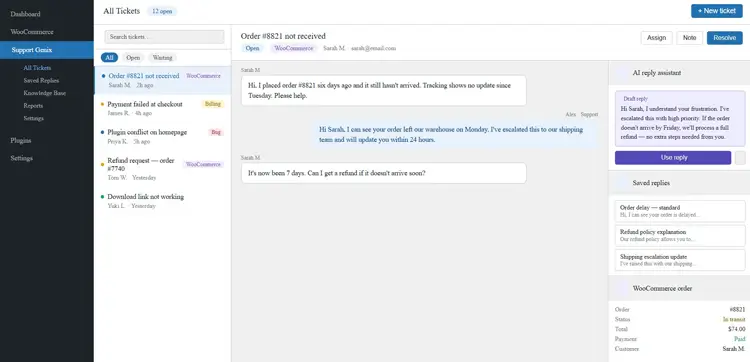The width and height of the screenshot is (750, 362).
Task: Create a new ticket
Action: tap(717, 11)
